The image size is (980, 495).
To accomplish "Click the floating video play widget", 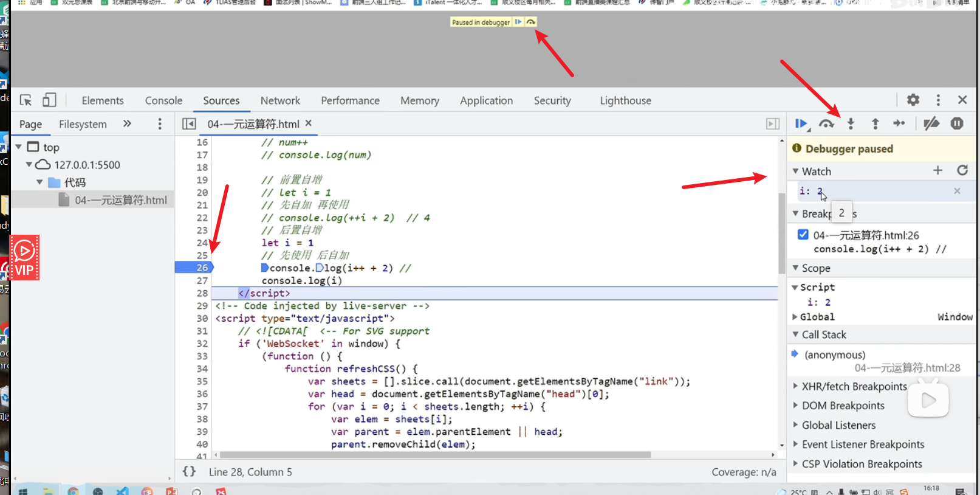I will coord(928,399).
